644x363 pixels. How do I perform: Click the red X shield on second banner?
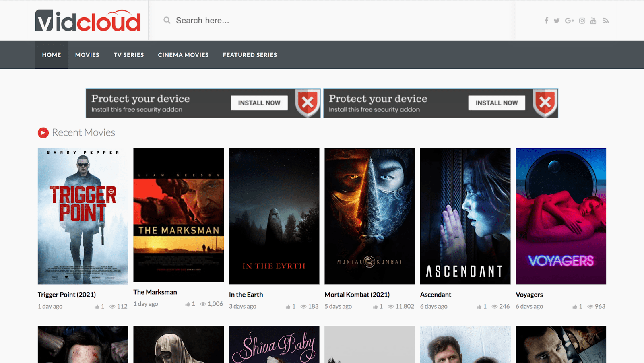coord(545,103)
